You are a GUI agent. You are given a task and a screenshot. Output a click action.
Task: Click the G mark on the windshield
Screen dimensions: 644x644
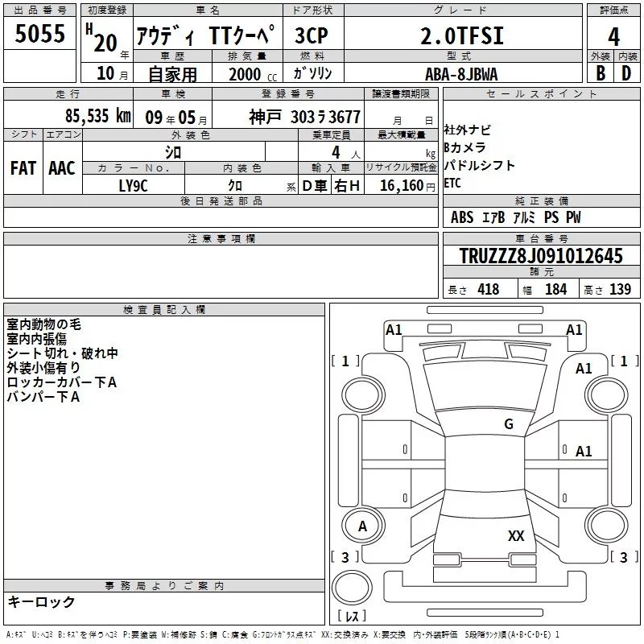click(x=508, y=424)
